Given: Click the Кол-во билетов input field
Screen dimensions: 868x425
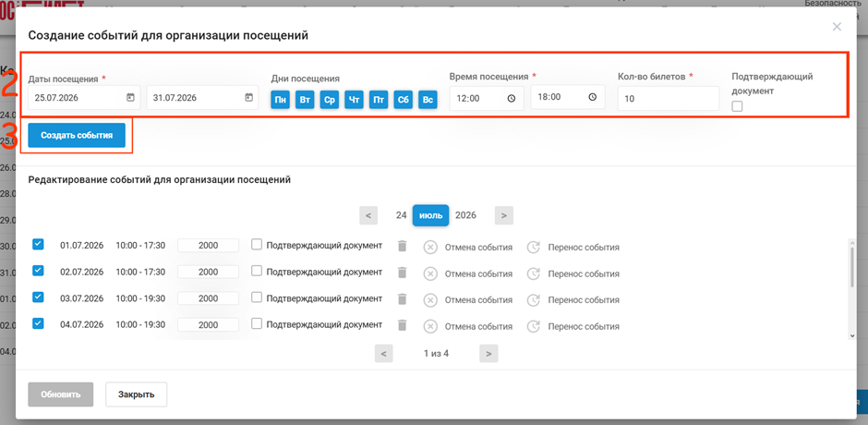Looking at the screenshot, I should 669,99.
